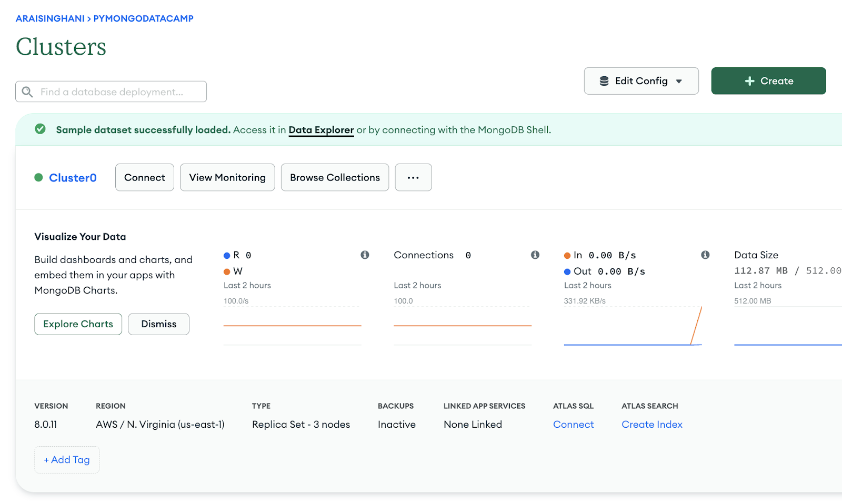Open the Edit Config dropdown arrow
The height and width of the screenshot is (504, 842).
(x=679, y=82)
